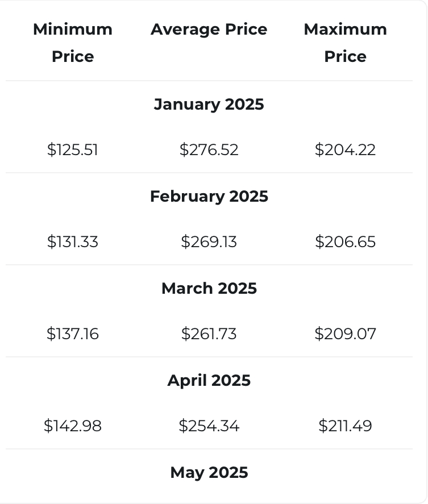Image resolution: width=428 pixels, height=504 pixels.
Task: Click January minimum price $125.51
Action: [x=73, y=150]
